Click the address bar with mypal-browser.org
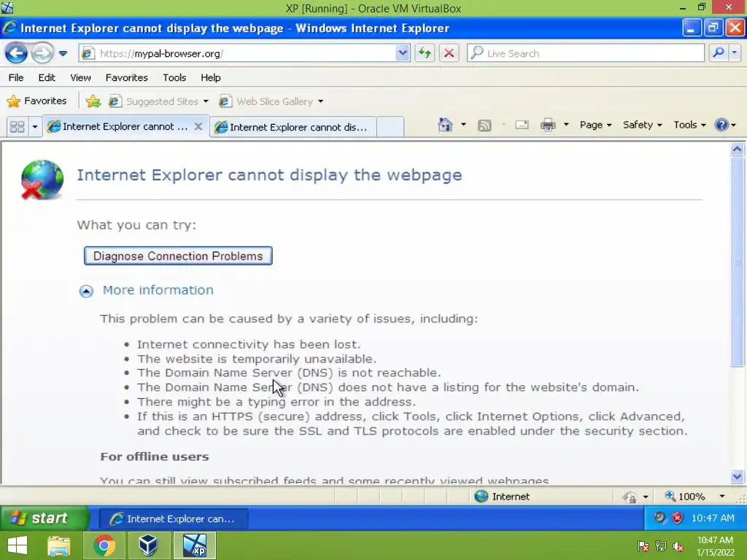 237,53
